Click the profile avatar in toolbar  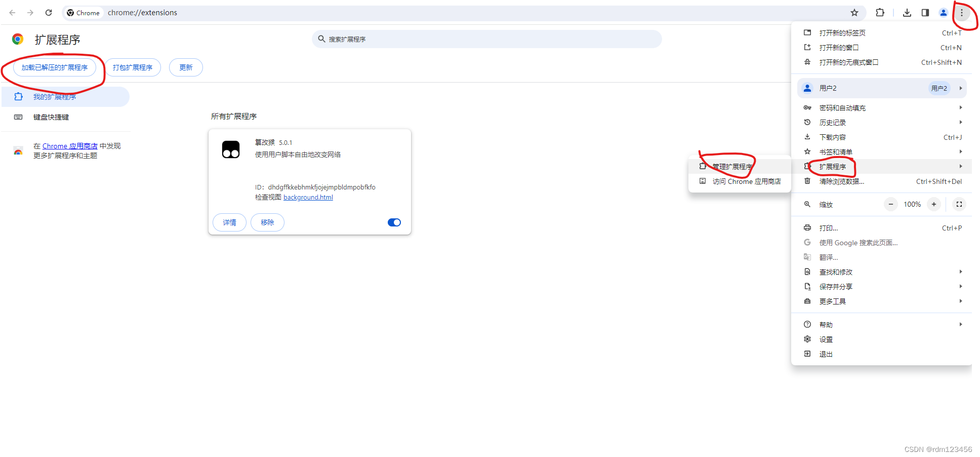[x=944, y=13]
